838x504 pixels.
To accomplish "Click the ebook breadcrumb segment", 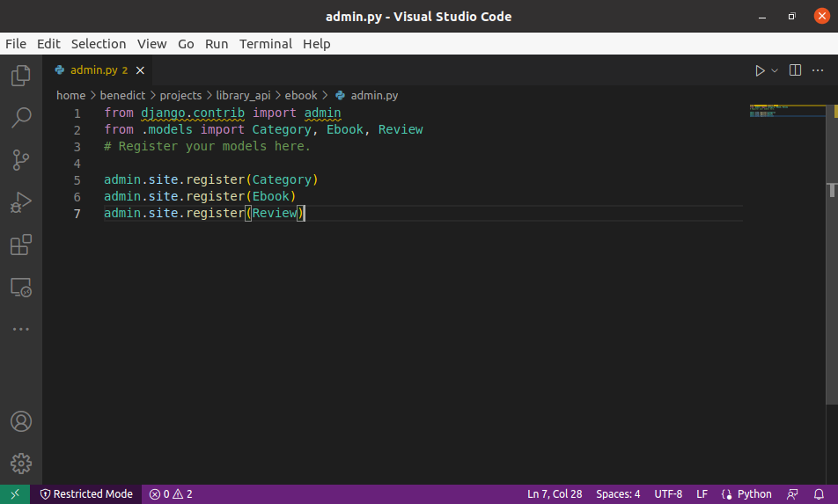I will point(301,96).
